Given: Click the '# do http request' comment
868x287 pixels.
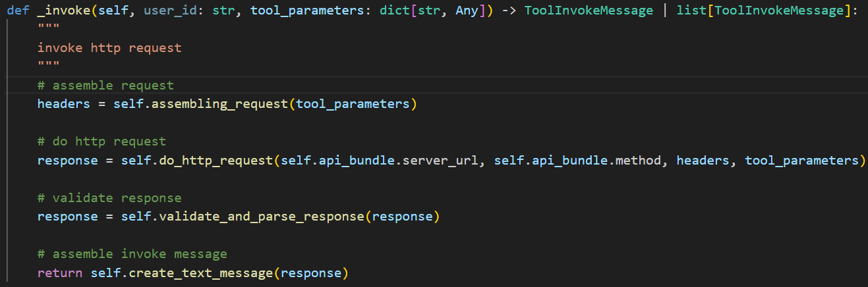Looking at the screenshot, I should click(x=101, y=142).
